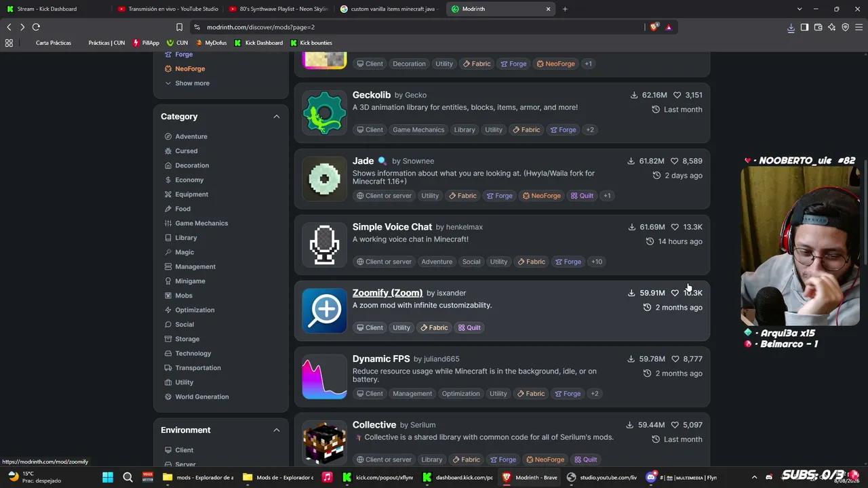Open the Leo AI sparkle icon
This screenshot has height=488, width=868.
(831, 27)
